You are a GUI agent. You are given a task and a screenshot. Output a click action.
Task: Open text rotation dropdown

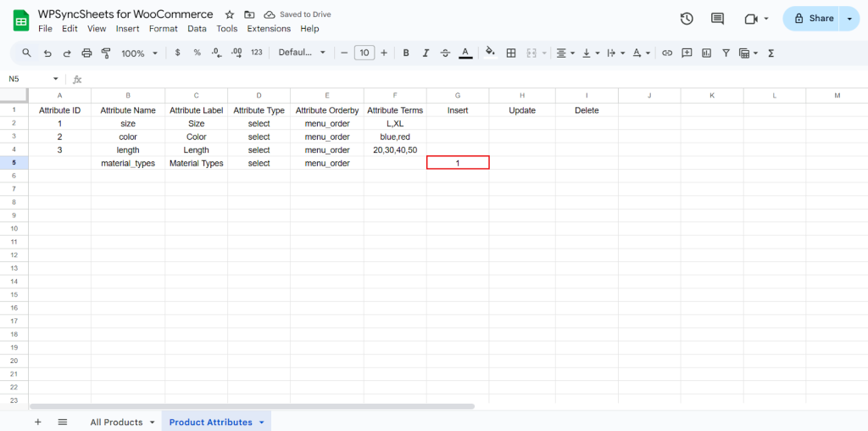click(641, 53)
